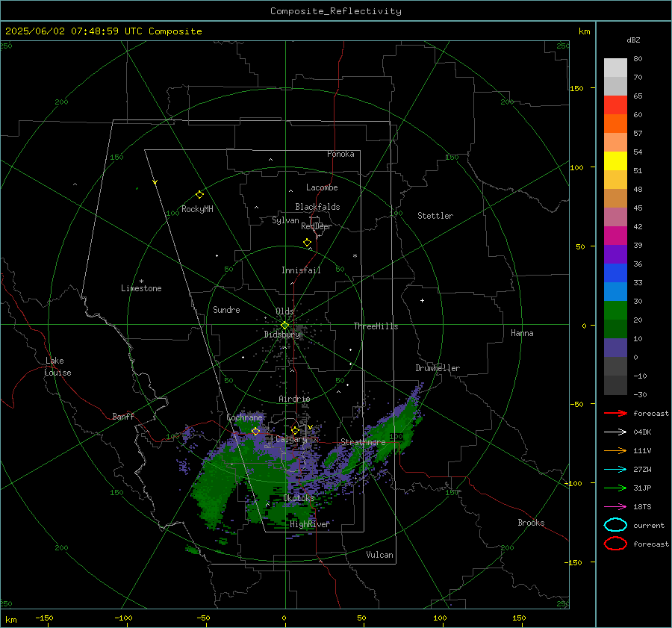Click the ThreeHills city label
This screenshot has width=672, height=628.
[x=376, y=326]
